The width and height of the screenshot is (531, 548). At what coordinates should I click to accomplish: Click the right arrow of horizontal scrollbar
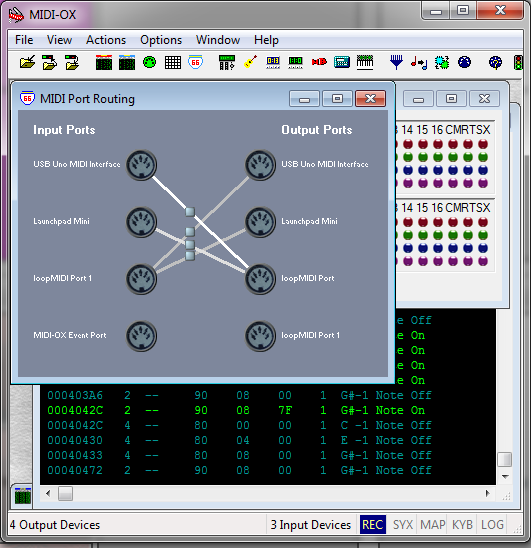coord(487,494)
